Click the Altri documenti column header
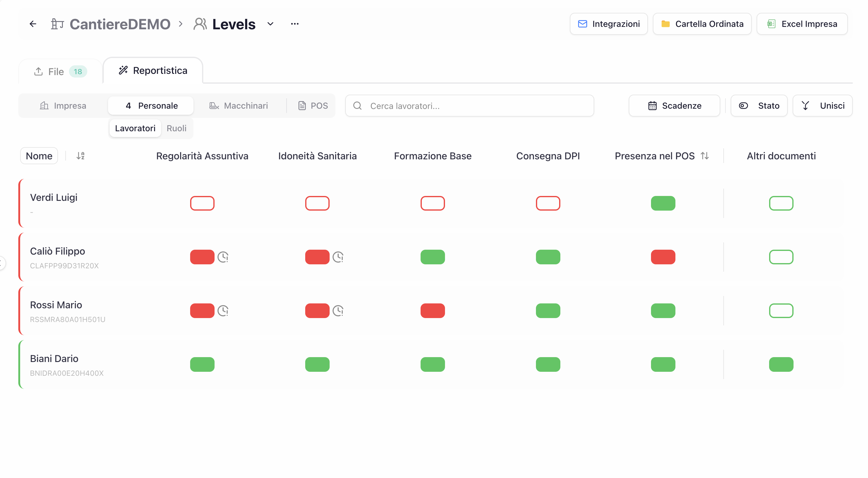 (781, 156)
